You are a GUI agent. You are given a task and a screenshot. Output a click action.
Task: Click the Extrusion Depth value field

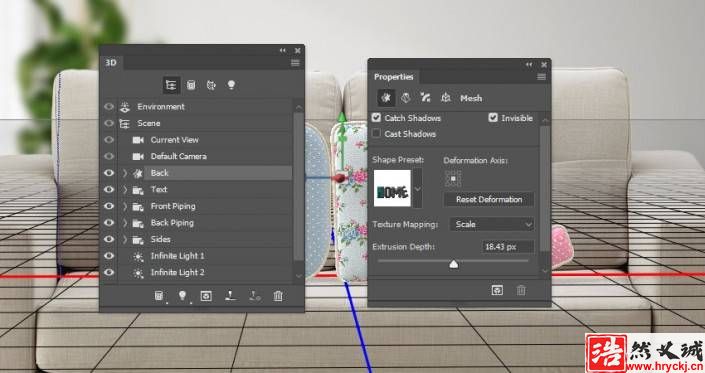(508, 247)
